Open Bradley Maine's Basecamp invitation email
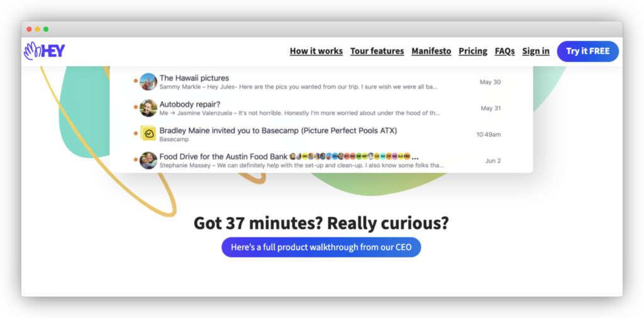The width and height of the screenshot is (644, 318). 278,130
